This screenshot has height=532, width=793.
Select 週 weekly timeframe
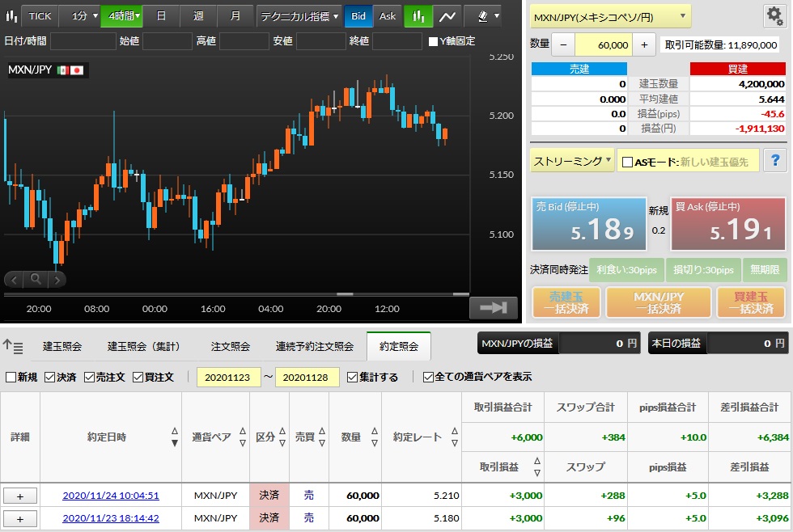[x=198, y=16]
